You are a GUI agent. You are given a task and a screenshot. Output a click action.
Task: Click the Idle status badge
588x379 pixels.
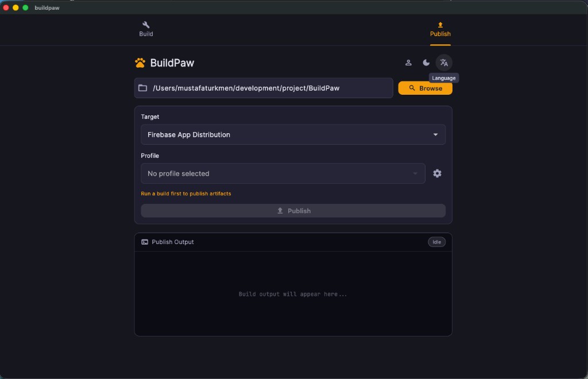coord(436,242)
